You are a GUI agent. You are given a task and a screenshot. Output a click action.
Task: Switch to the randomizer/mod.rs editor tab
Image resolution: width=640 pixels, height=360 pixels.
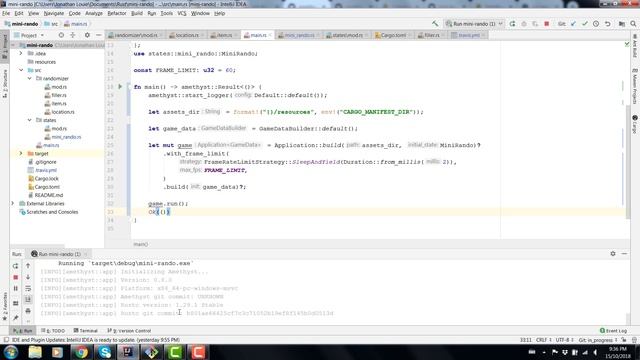[x=136, y=36]
